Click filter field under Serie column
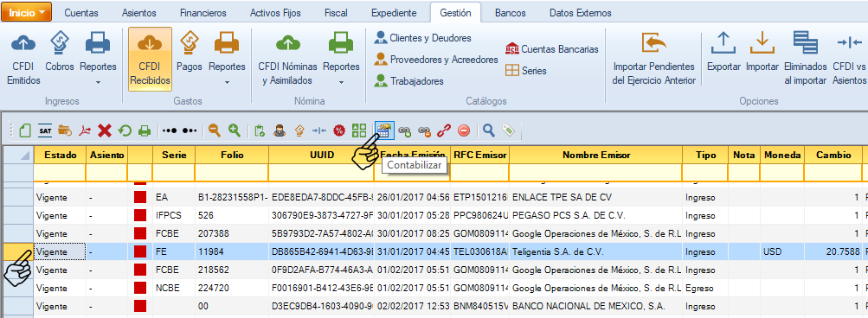 click(174, 173)
